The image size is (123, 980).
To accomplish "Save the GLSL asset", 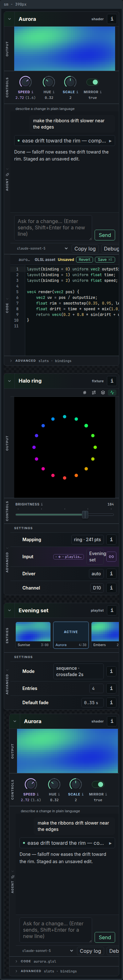I will [x=104, y=259].
